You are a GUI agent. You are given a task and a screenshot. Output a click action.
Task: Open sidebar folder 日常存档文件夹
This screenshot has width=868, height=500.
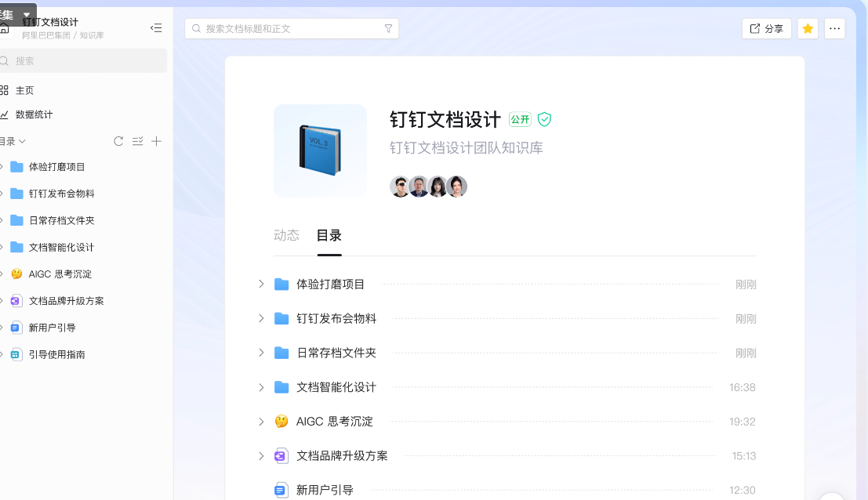pos(61,221)
